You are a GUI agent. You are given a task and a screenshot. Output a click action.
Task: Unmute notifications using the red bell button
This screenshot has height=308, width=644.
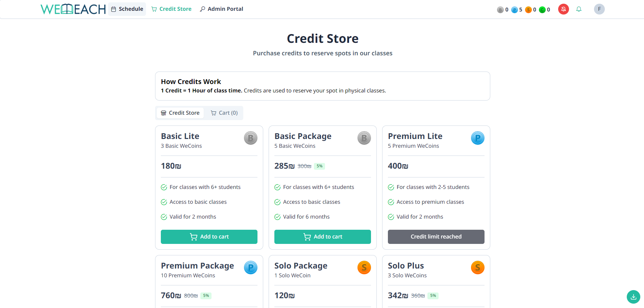(563, 9)
